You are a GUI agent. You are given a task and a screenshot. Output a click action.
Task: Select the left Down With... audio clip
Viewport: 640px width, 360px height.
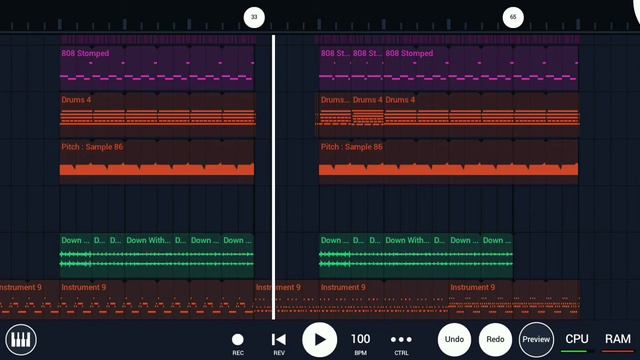(x=149, y=256)
